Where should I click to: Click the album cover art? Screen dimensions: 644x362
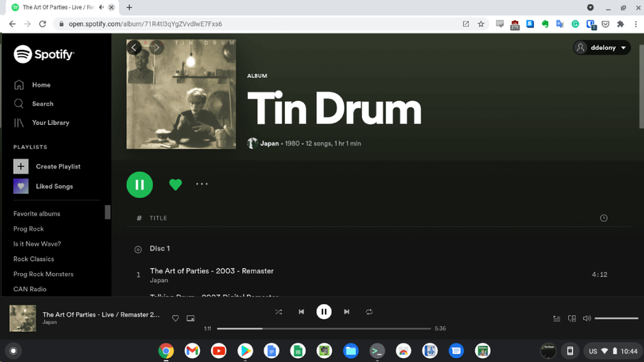[181, 94]
